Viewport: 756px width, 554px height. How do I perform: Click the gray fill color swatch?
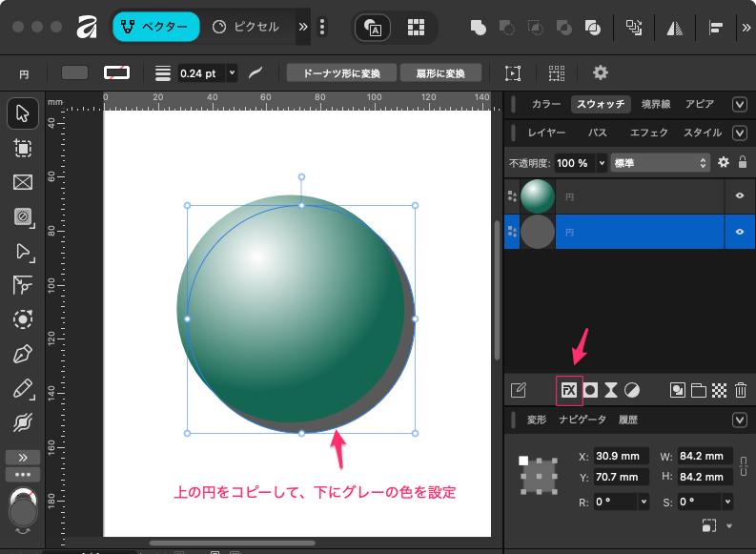[x=74, y=72]
